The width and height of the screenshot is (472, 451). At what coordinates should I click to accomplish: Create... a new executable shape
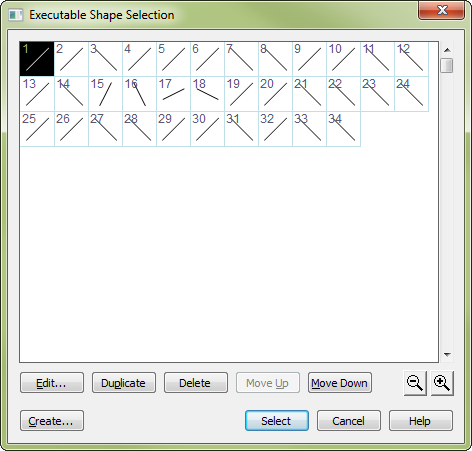tap(52, 421)
